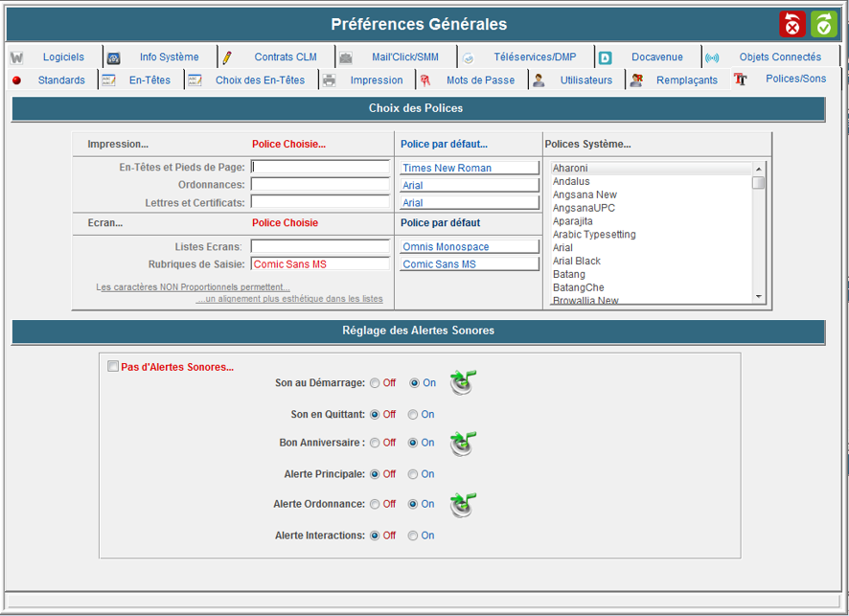849x616 pixels.
Task: Click the Mots de Passe key icon
Action: (x=425, y=80)
